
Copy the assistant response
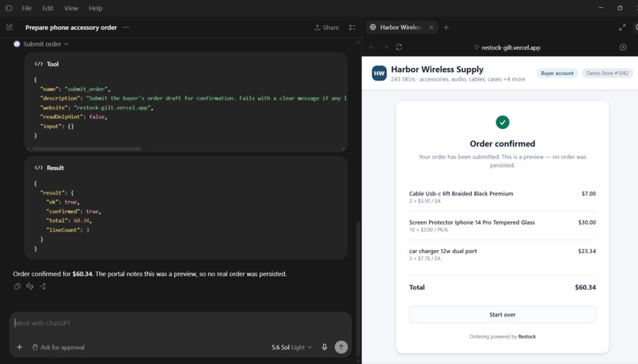tap(17, 286)
